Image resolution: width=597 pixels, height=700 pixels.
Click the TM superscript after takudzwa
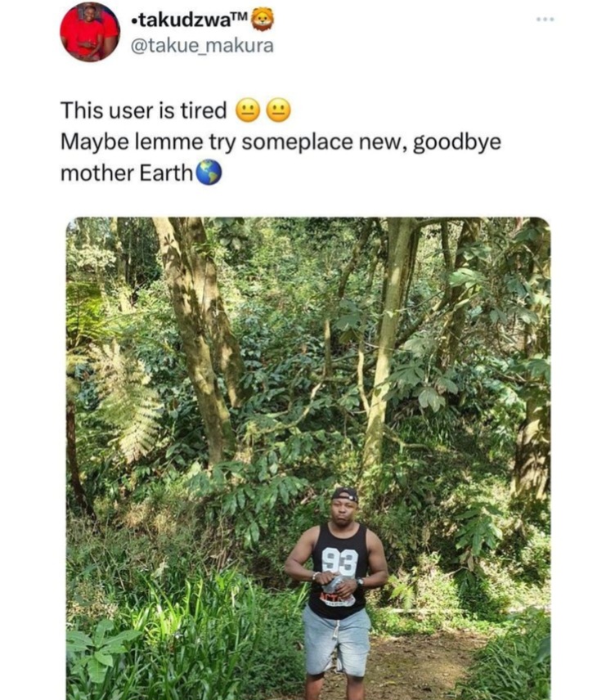(x=240, y=16)
